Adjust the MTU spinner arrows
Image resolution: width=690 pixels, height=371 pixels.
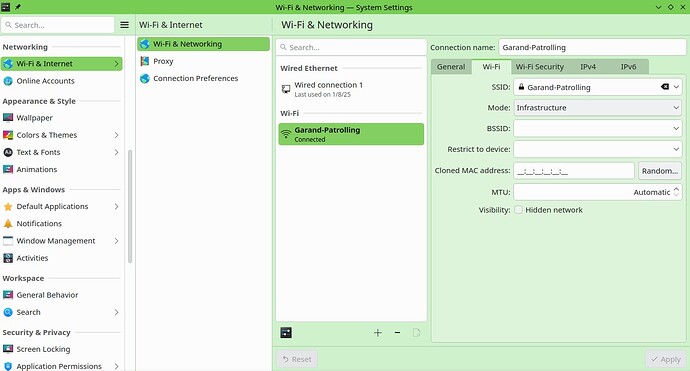click(676, 192)
